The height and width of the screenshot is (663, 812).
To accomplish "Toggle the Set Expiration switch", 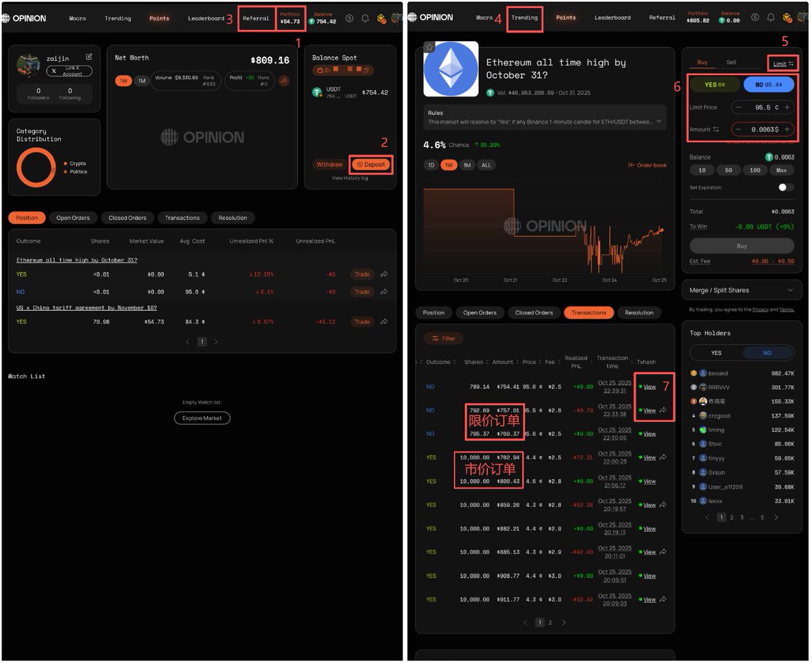I will tap(786, 187).
